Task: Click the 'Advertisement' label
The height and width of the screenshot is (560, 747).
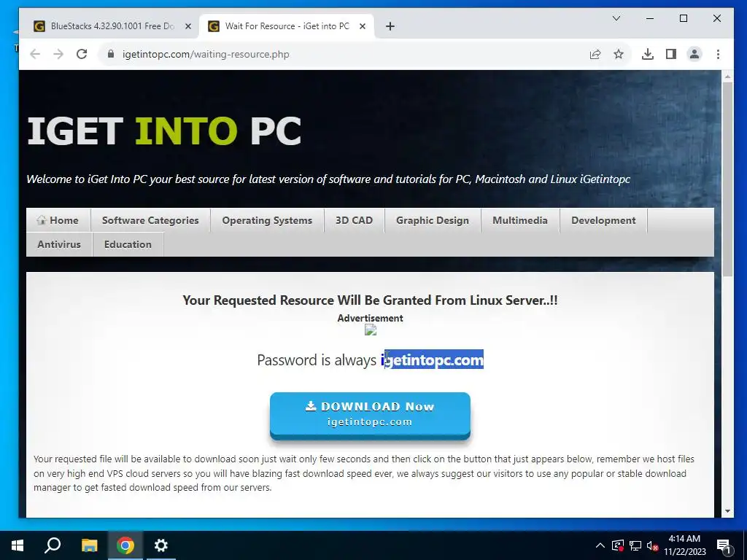Action: coord(370,318)
